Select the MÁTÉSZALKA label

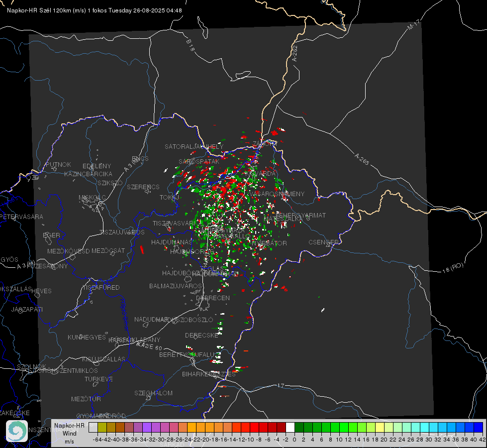283,219
